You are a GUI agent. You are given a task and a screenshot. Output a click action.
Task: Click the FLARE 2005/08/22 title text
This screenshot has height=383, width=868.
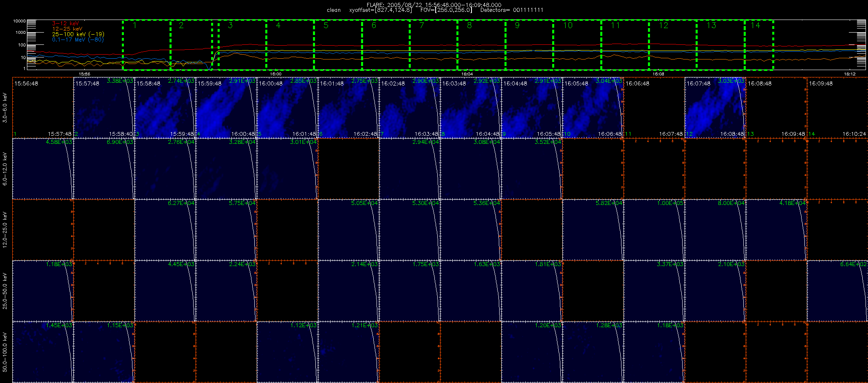(434, 5)
